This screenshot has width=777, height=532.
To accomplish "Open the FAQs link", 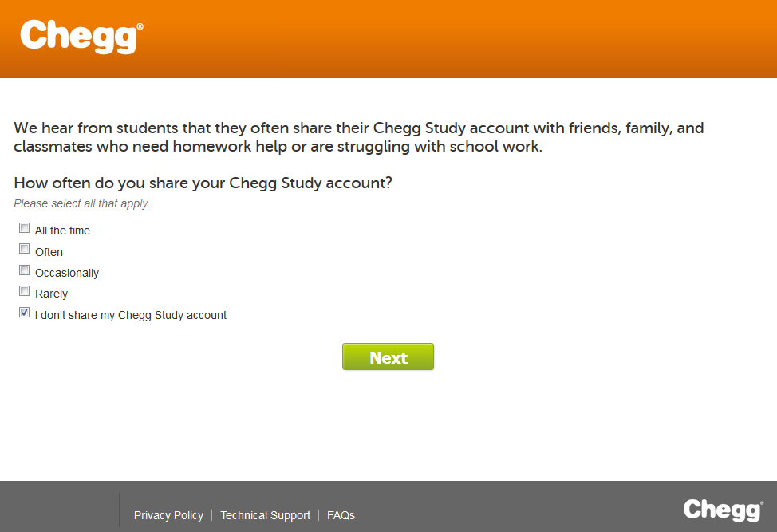I will (341, 515).
